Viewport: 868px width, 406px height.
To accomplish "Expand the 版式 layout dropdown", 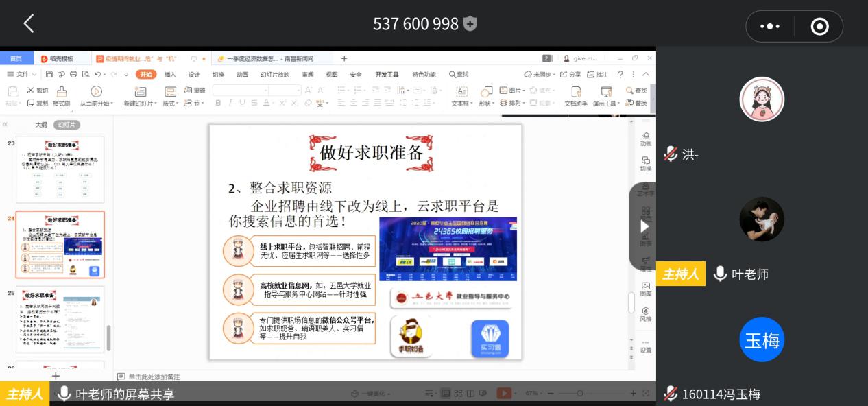I will pos(171,103).
